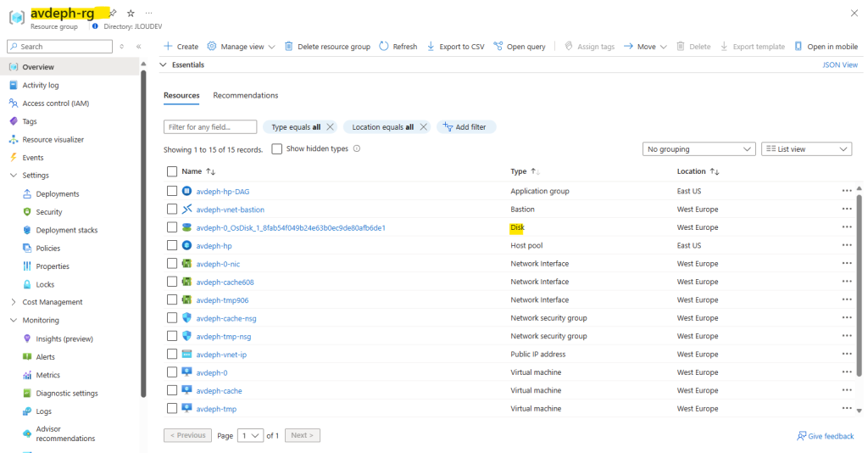
Task: Check the OsDisk row checkbox
Action: (172, 227)
